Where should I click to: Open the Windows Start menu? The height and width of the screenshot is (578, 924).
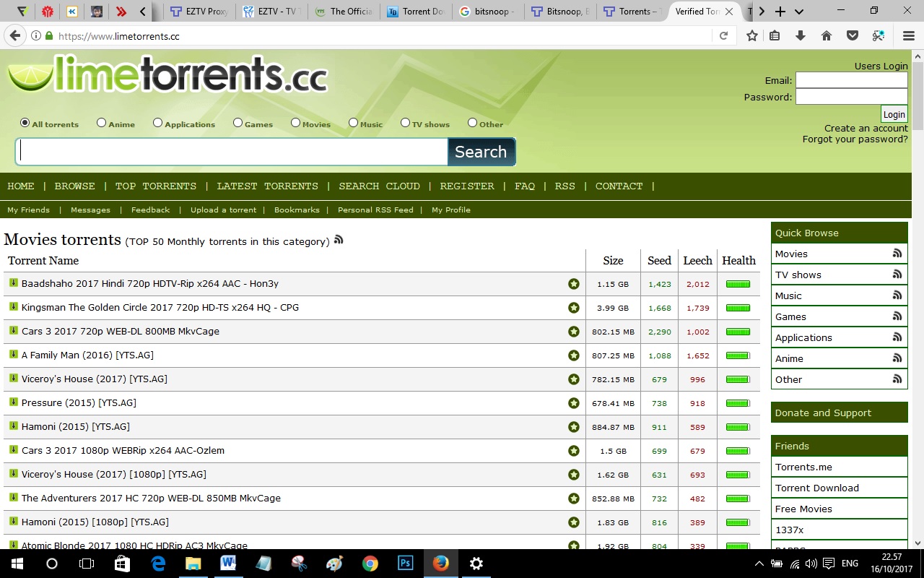17,563
